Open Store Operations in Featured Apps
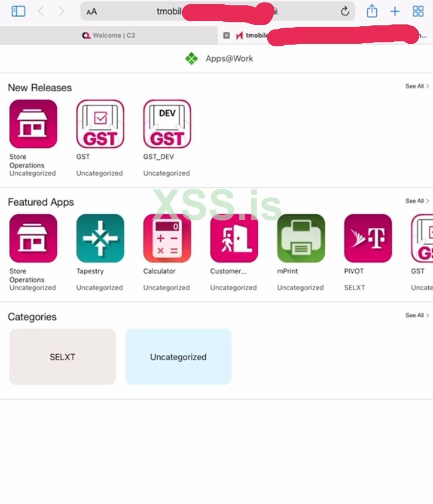 [33, 238]
